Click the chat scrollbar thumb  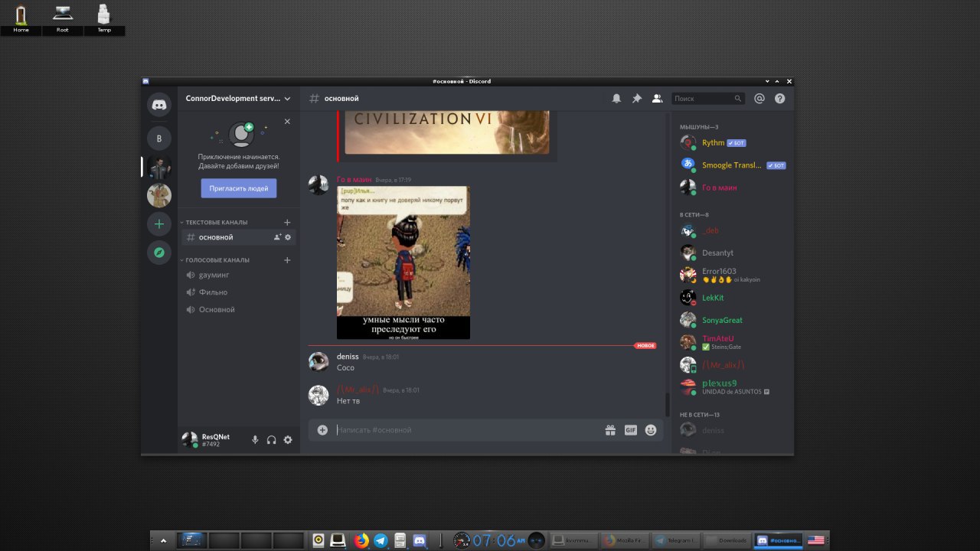coord(667,404)
